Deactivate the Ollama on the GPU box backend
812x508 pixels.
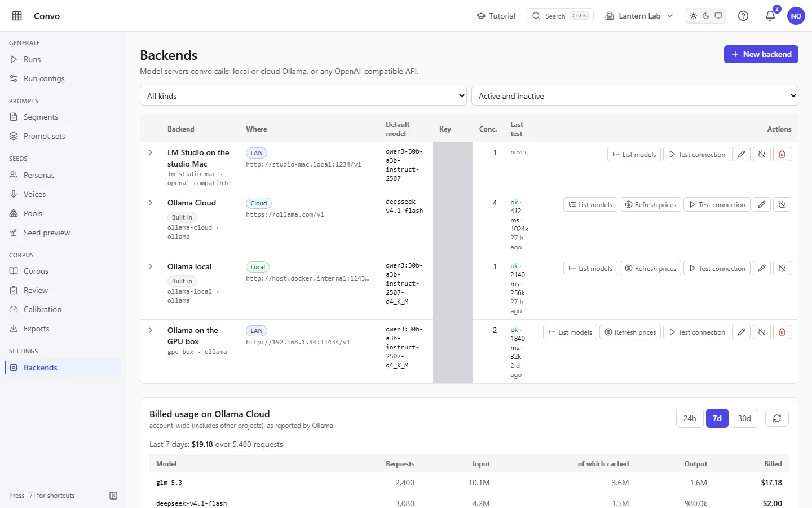[x=762, y=332]
